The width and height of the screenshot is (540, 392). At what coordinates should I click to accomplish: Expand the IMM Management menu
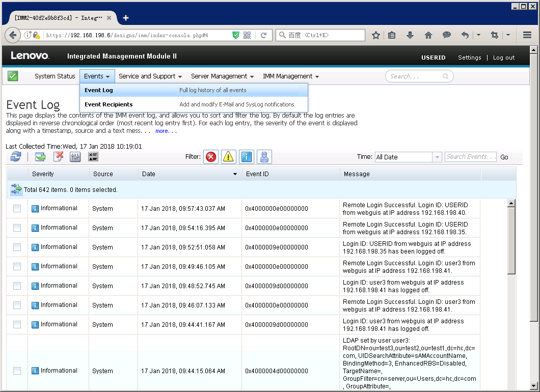click(290, 76)
